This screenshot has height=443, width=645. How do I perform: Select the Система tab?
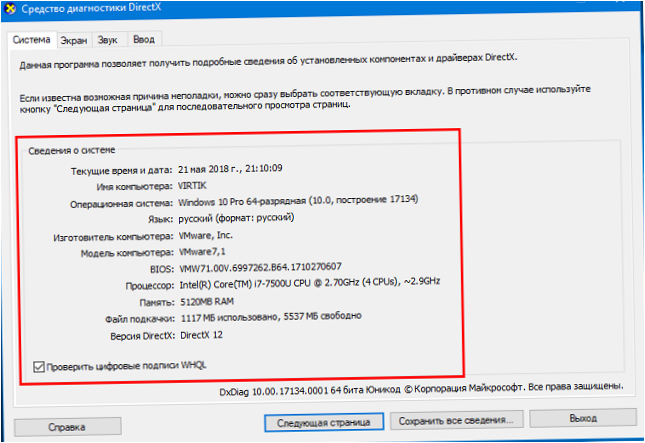click(x=32, y=40)
